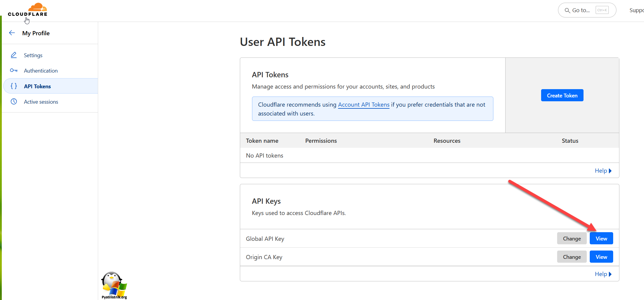Click the 'API Keys' section heading
The height and width of the screenshot is (300, 644).
[266, 201]
